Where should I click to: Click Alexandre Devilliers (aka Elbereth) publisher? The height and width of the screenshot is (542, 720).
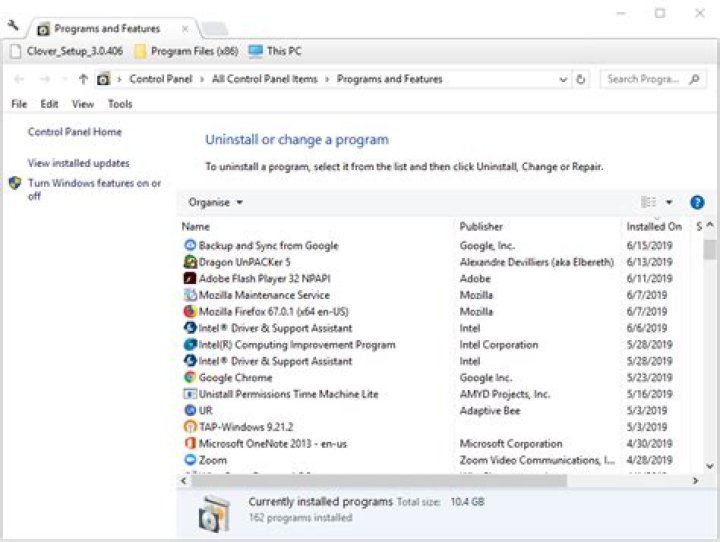tap(536, 262)
